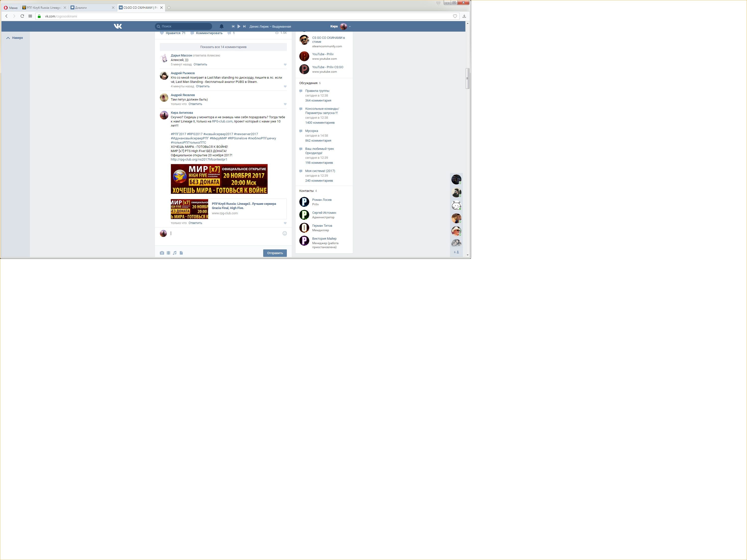The image size is (747, 560).
Task: Open the notifications bell
Action: [222, 26]
